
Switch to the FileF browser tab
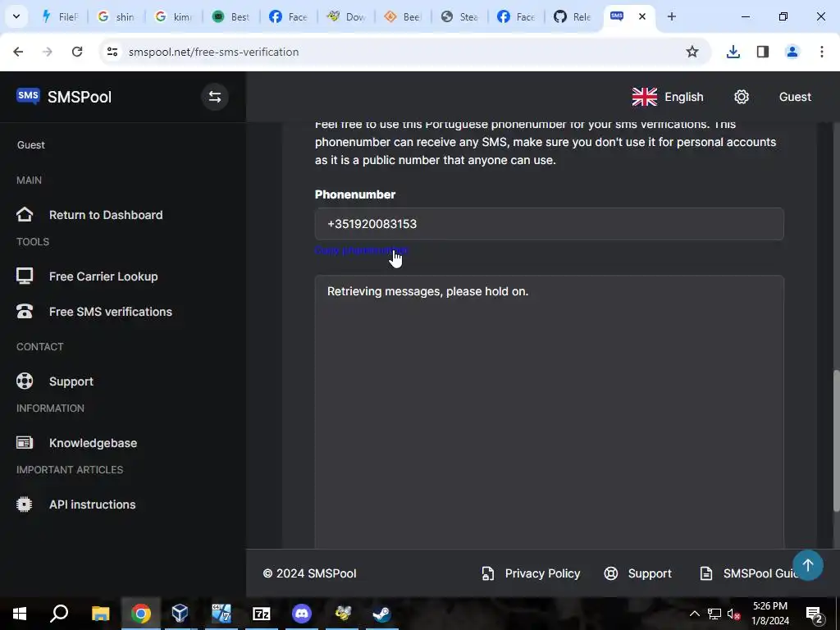(60, 16)
